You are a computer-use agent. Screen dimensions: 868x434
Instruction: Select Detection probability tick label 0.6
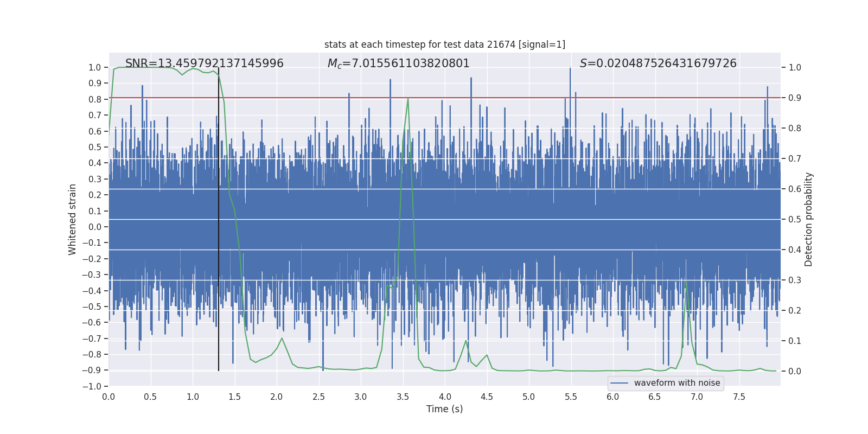[795, 189]
